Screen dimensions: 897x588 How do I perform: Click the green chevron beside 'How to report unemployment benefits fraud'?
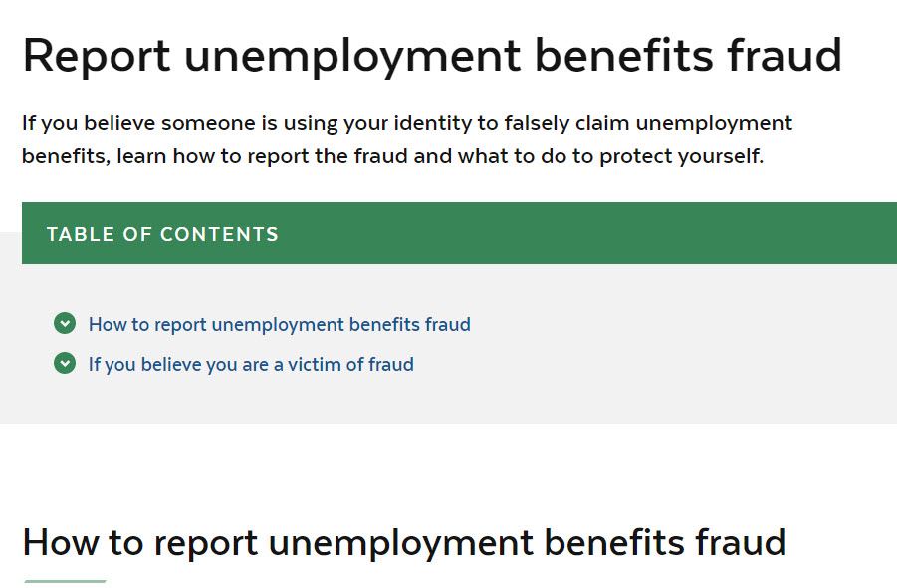[x=64, y=324]
